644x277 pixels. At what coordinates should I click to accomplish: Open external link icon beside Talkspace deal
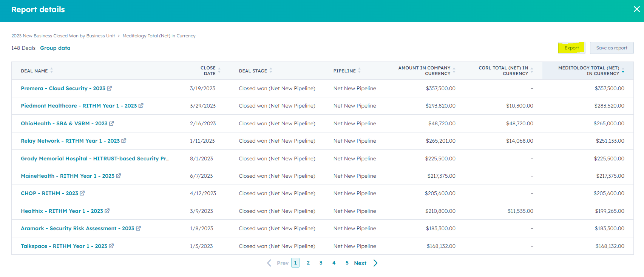pos(111,246)
